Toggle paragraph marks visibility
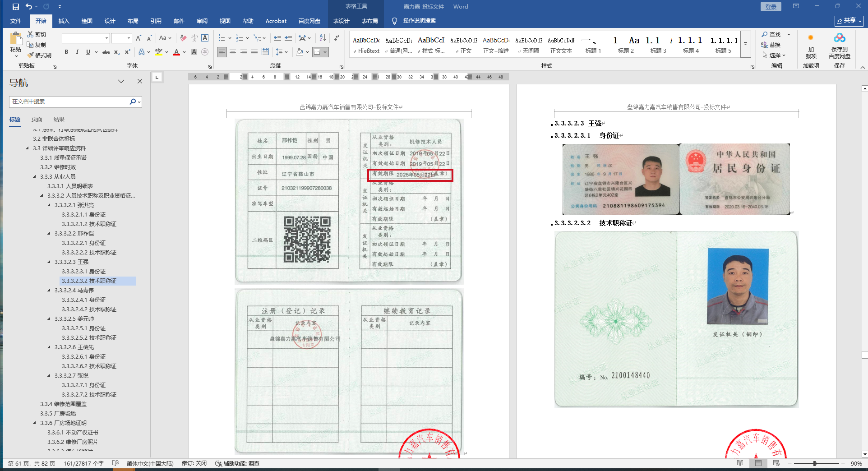The width and height of the screenshot is (868, 471). click(337, 38)
